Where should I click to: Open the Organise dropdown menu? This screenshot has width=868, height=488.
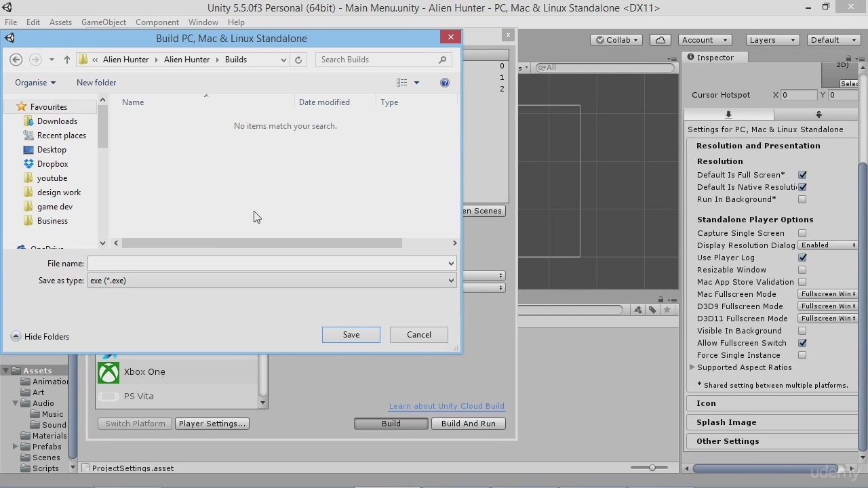[35, 83]
